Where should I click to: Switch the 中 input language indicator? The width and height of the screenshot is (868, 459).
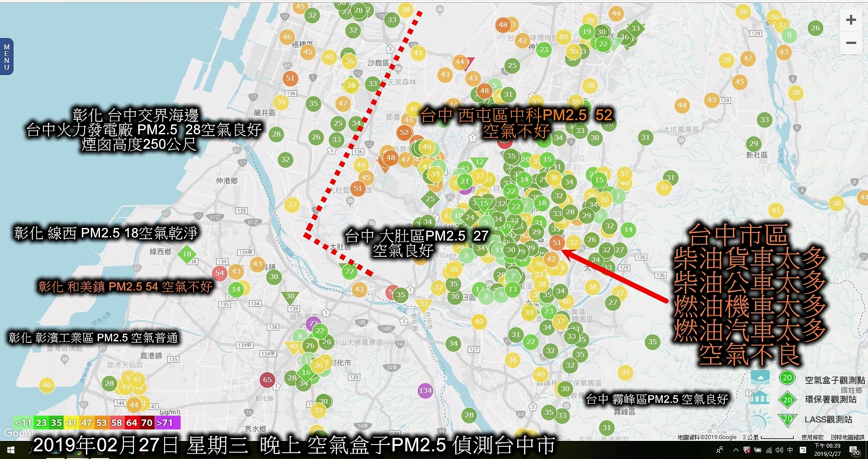click(790, 450)
